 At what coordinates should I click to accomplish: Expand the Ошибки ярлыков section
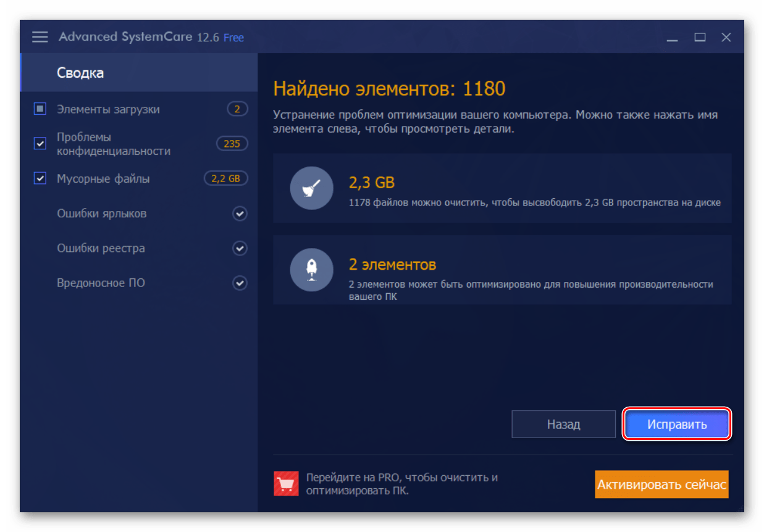click(x=240, y=214)
